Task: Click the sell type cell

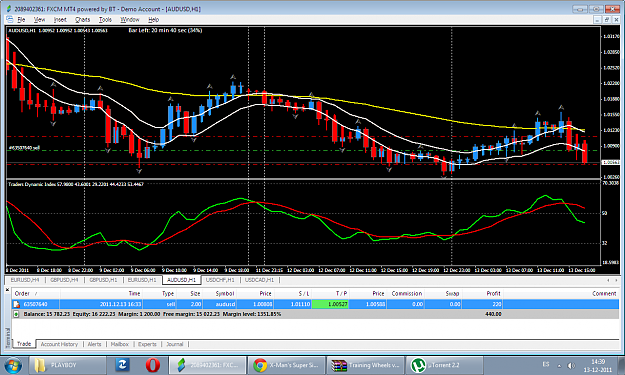Action: tap(171, 304)
